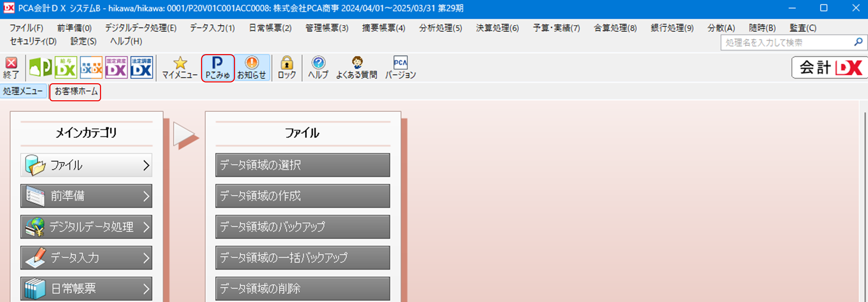Click データ領域の作成 button

[303, 196]
